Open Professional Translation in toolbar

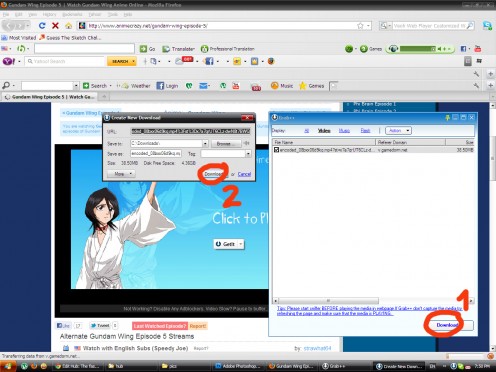pyautogui.click(x=228, y=49)
